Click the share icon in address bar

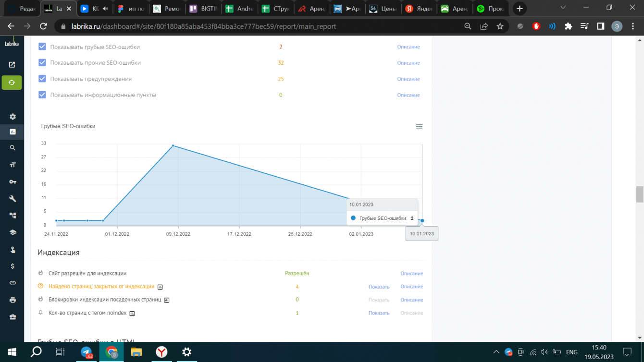[484, 26]
